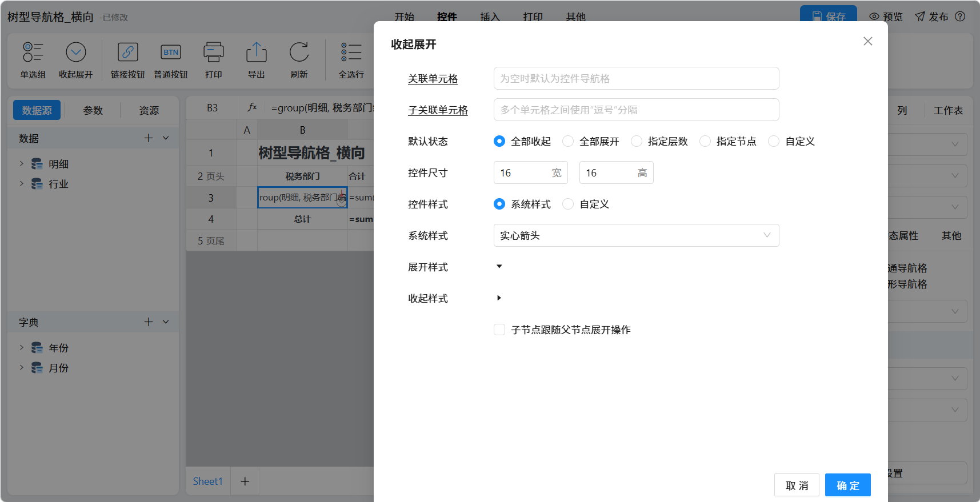Select 自定义 default state radio

click(x=774, y=141)
